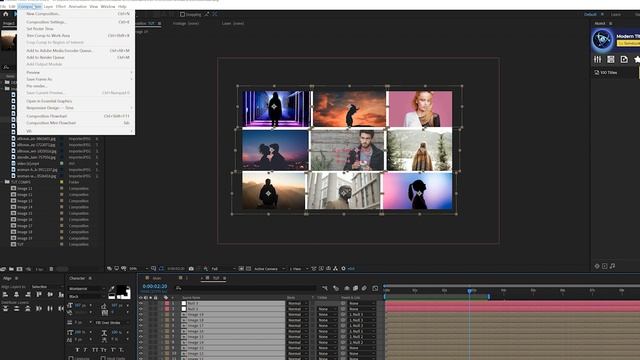This screenshot has height=360, width=640.
Task: Open the Layer menu
Action: [x=48, y=7]
